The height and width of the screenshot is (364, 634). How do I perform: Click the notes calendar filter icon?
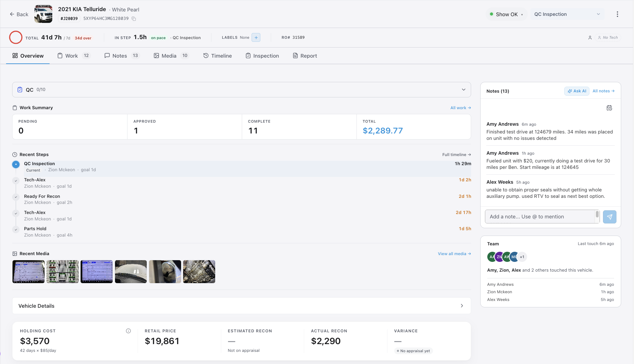coord(609,108)
